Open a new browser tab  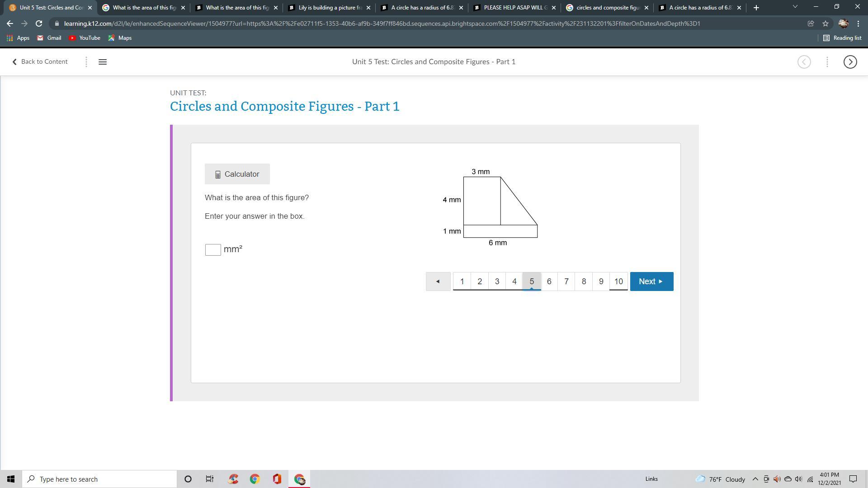(x=756, y=8)
